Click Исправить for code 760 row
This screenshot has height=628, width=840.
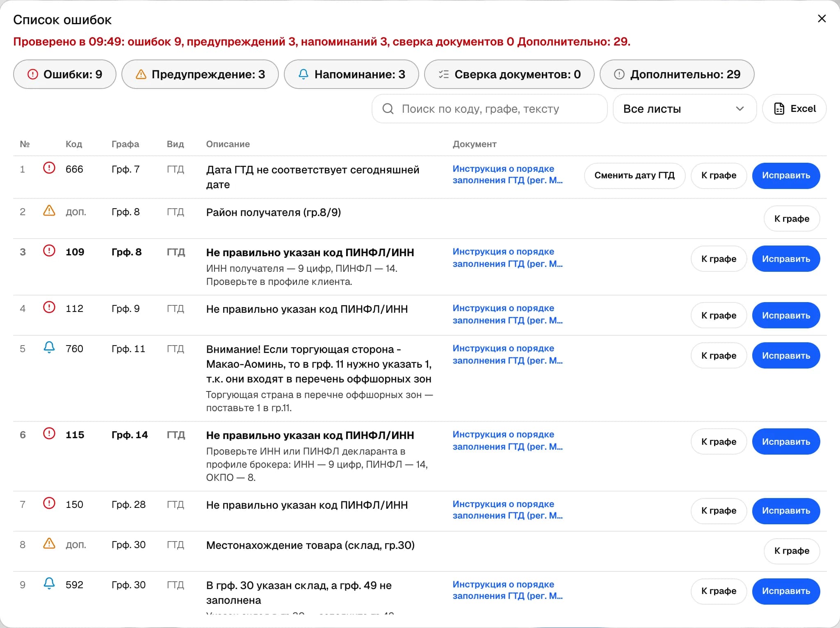(786, 356)
